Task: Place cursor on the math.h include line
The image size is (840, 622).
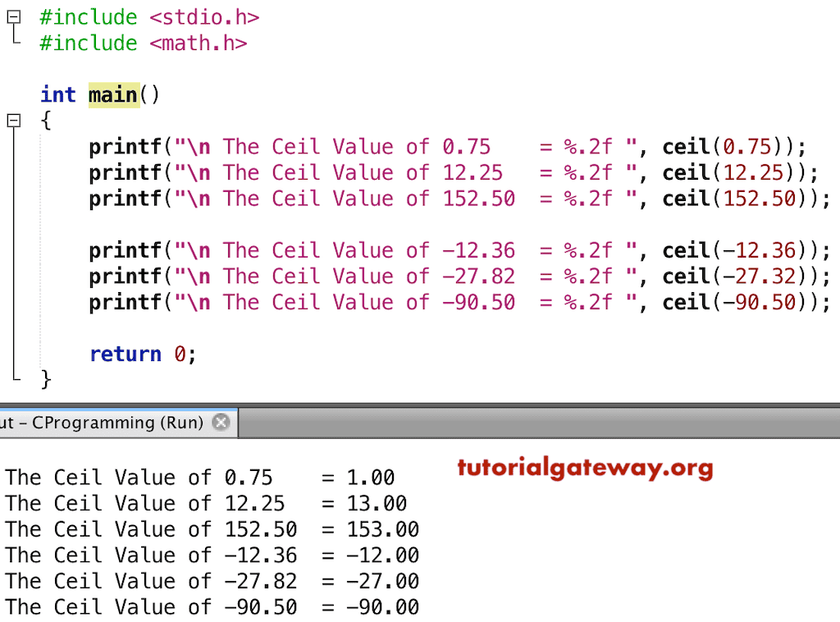Action: [148, 43]
